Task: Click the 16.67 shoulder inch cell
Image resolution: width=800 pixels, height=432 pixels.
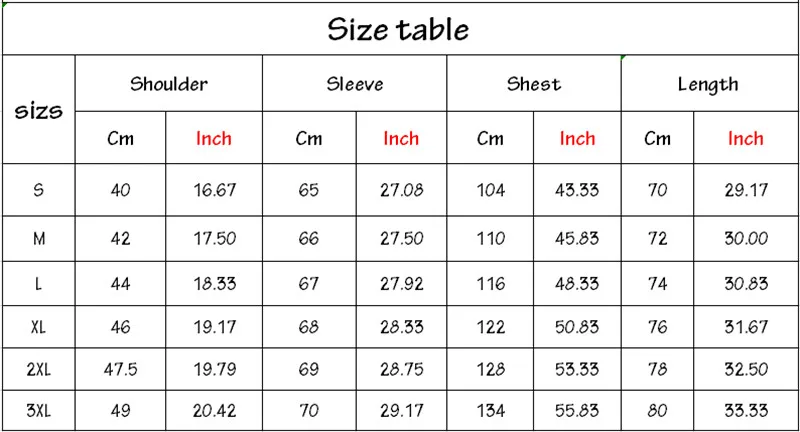Action: coord(214,190)
